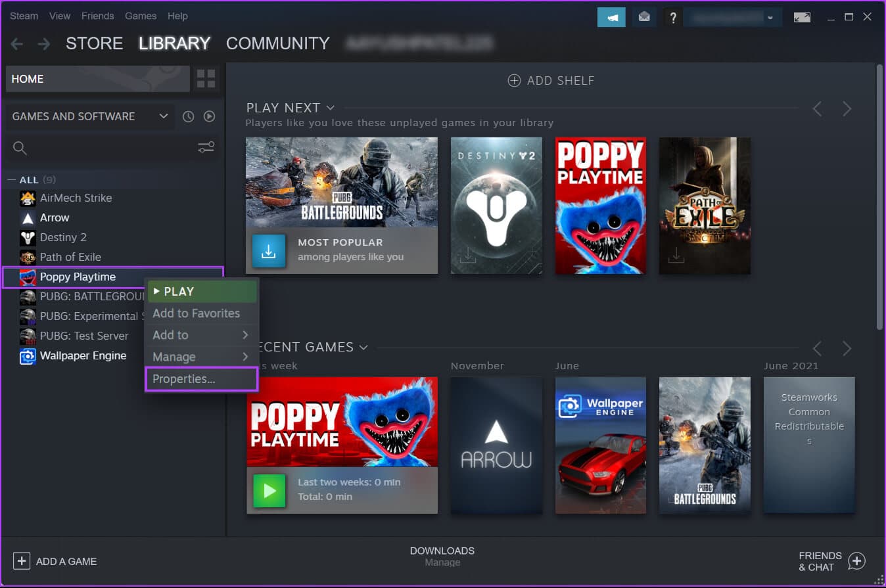Click PLAY in the context menu
The height and width of the screenshot is (588, 886).
tap(202, 291)
